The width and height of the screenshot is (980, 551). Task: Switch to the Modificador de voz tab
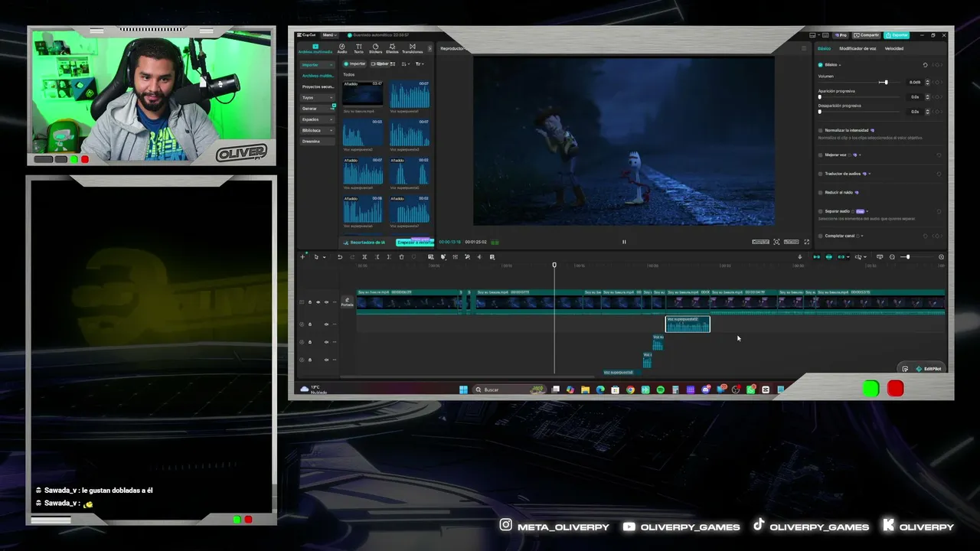tap(857, 48)
